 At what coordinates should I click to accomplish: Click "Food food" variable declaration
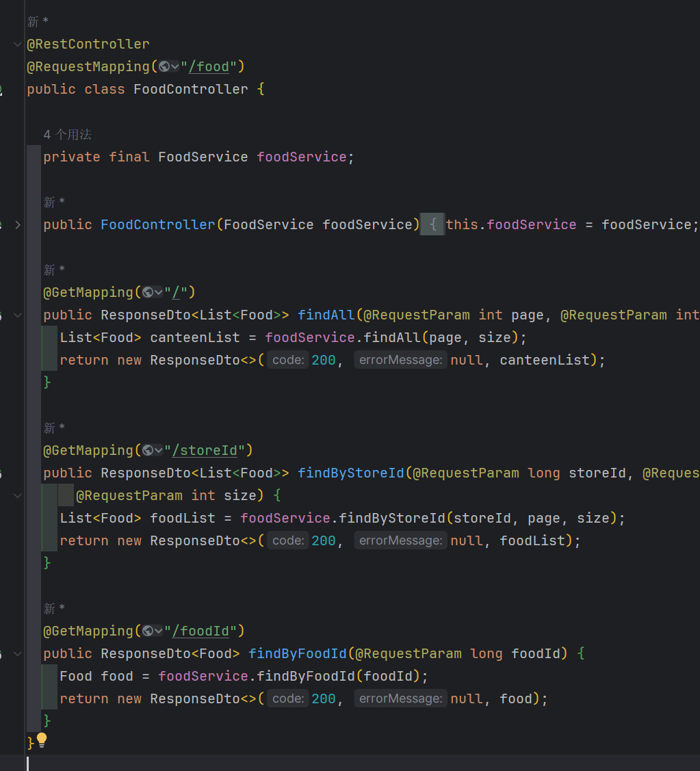point(96,676)
